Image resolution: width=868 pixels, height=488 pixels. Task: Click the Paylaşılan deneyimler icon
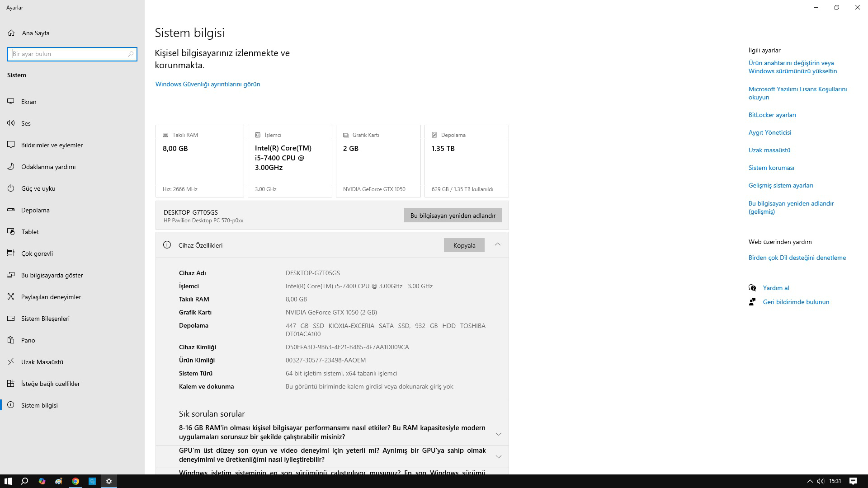tap(11, 296)
